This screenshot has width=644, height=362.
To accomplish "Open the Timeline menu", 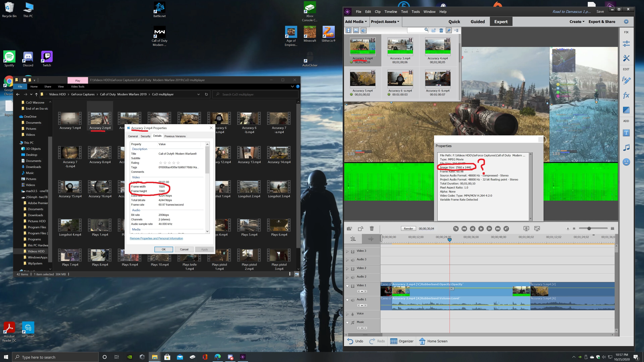I will 390,12.
